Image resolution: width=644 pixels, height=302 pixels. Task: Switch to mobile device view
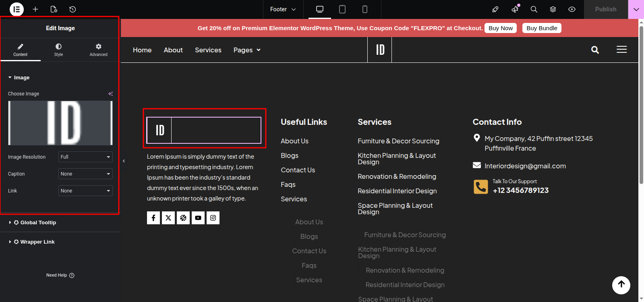(x=365, y=9)
